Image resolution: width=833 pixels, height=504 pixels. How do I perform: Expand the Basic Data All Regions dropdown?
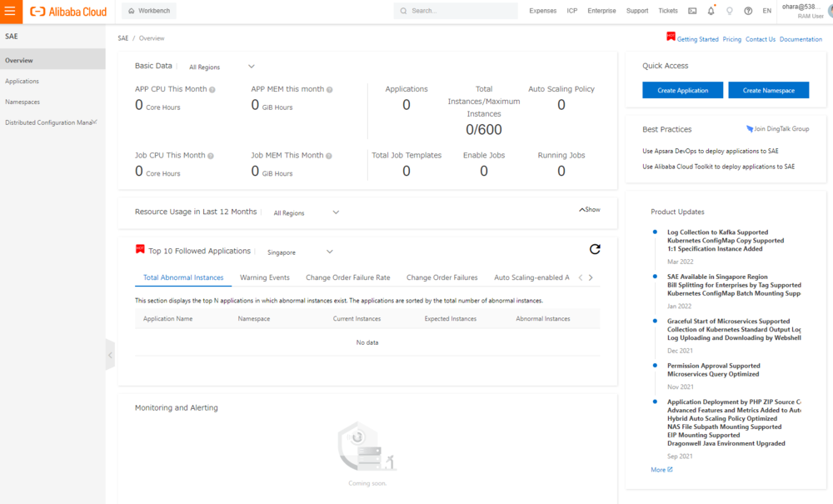tap(222, 67)
